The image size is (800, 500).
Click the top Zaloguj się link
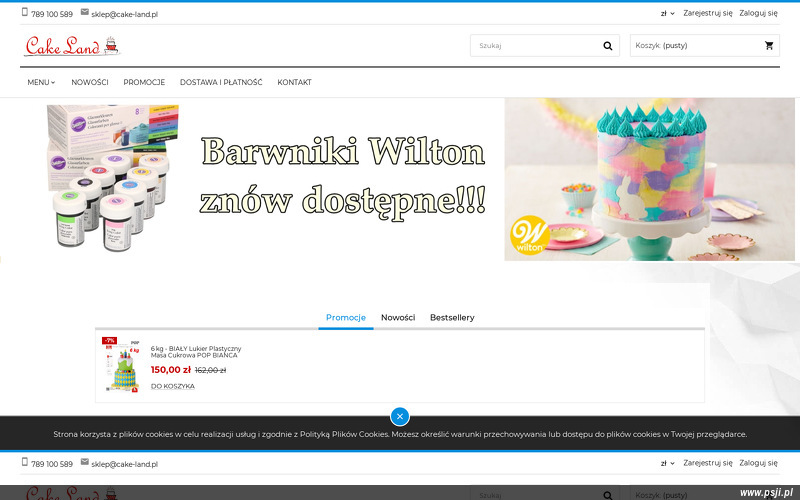[758, 13]
